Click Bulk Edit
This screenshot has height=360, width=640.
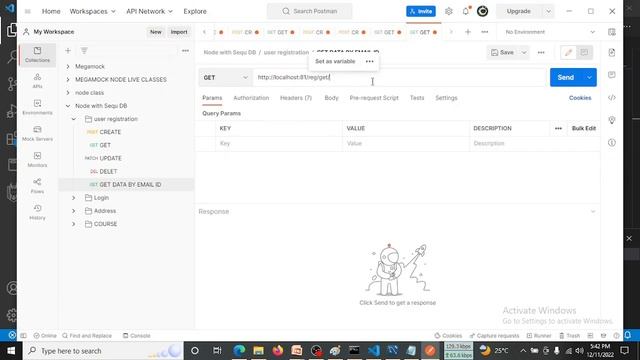point(583,128)
